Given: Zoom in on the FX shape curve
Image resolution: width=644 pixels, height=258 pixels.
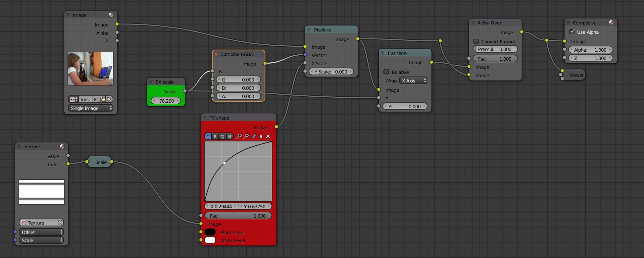Looking at the screenshot, I should point(239,136).
